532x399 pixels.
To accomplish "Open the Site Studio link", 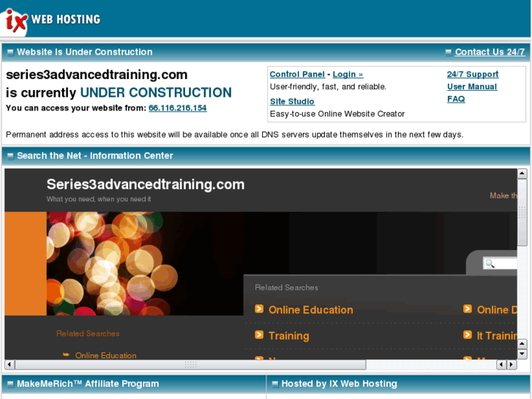I will pyautogui.click(x=292, y=102).
